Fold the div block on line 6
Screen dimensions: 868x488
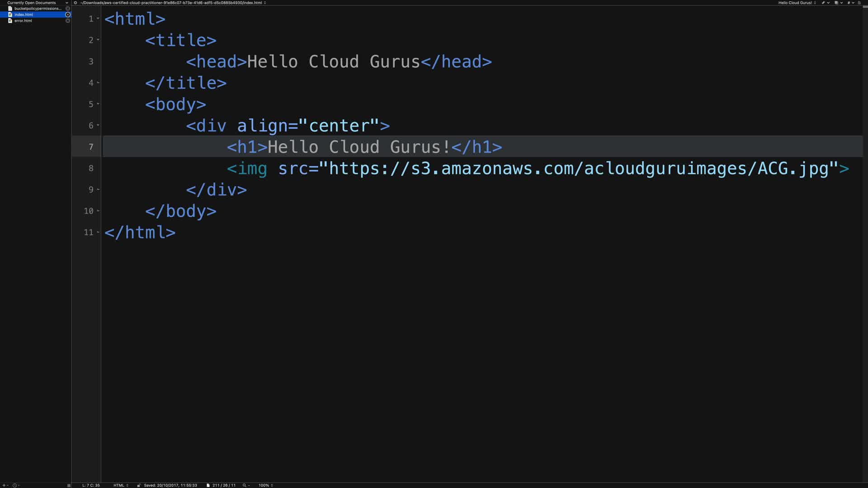[x=98, y=125]
